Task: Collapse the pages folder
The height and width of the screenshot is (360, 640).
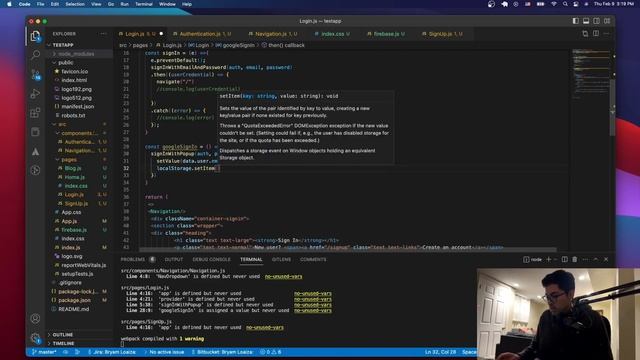Action: [78, 160]
